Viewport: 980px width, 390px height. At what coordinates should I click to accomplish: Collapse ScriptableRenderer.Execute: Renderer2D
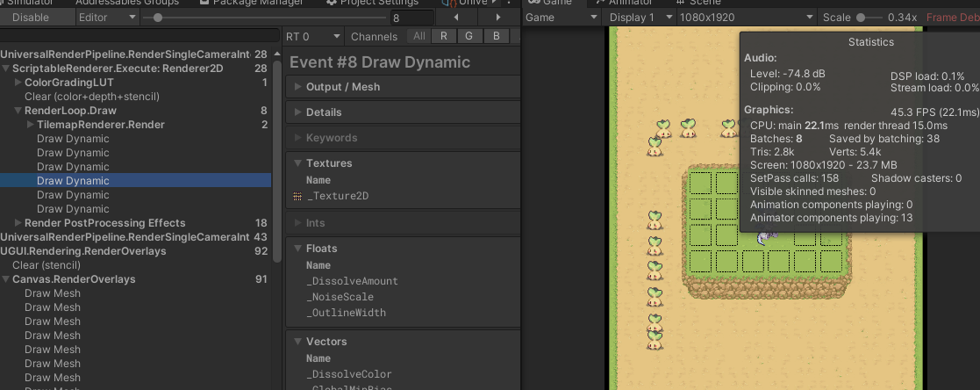(x=5, y=69)
